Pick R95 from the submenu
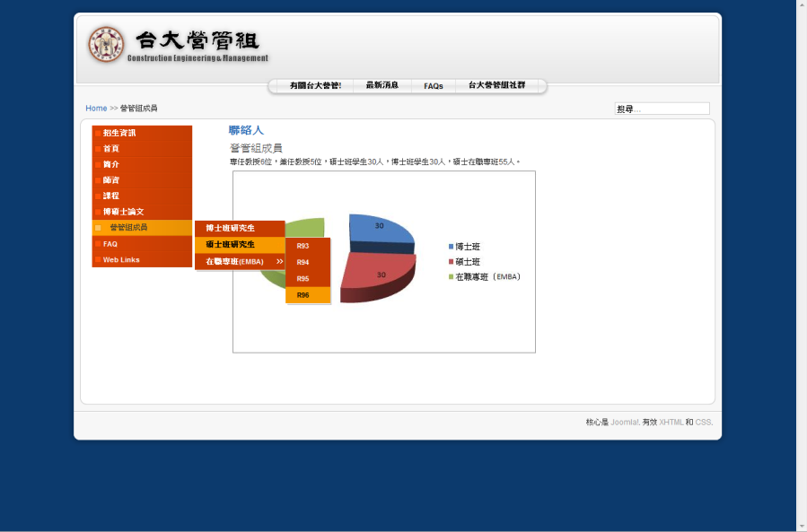807x532 pixels. [303, 279]
